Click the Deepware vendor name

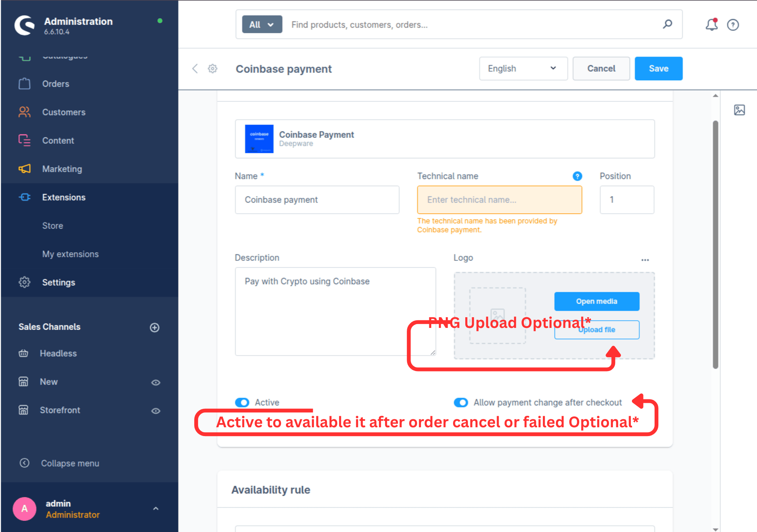(296, 144)
